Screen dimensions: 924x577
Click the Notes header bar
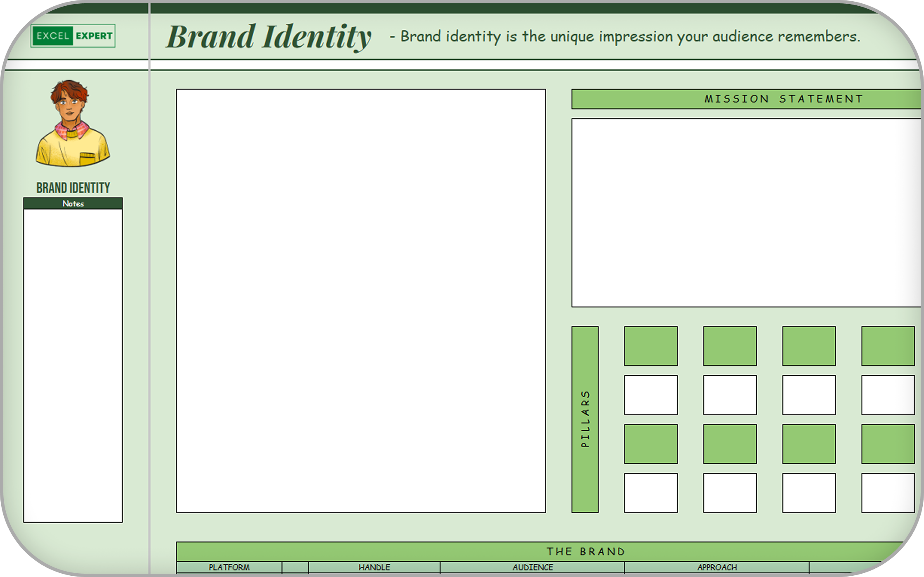click(73, 203)
